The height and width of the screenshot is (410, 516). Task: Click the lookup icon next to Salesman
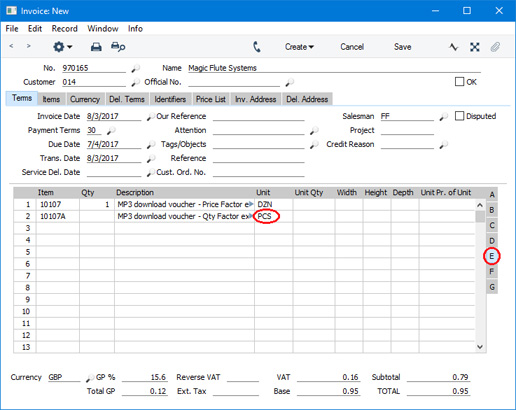coord(443,116)
